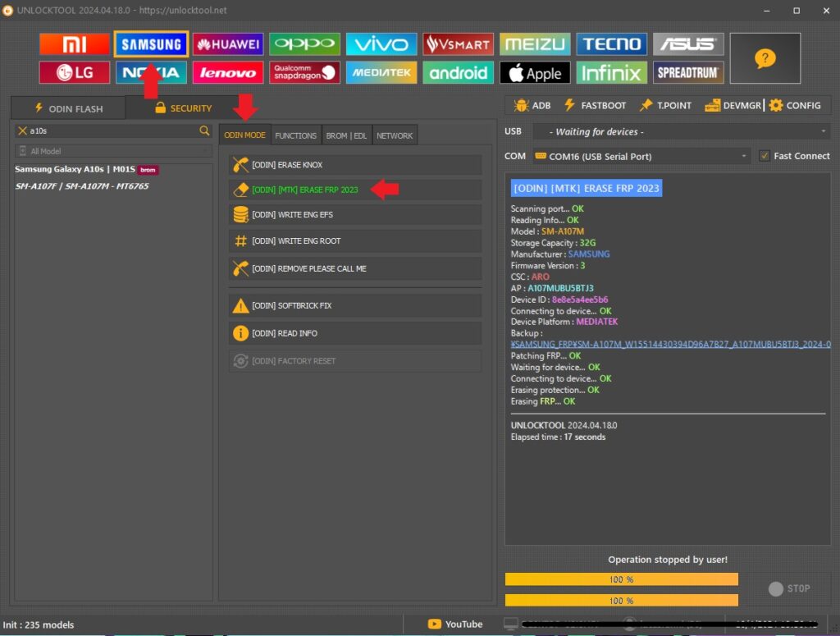Image resolution: width=840 pixels, height=636 pixels.
Task: Open the USB Waiting for devices dropdown
Action: tap(681, 131)
